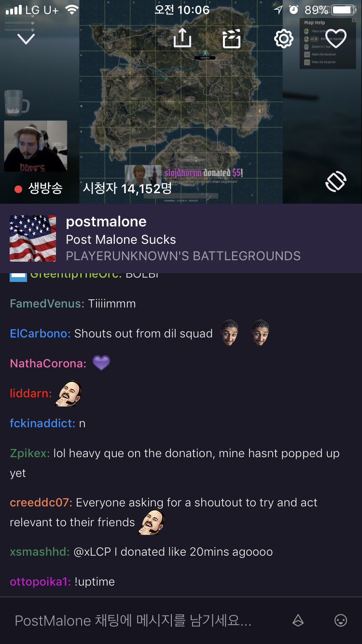Tap the username creeddc07 in chat

tap(41, 503)
